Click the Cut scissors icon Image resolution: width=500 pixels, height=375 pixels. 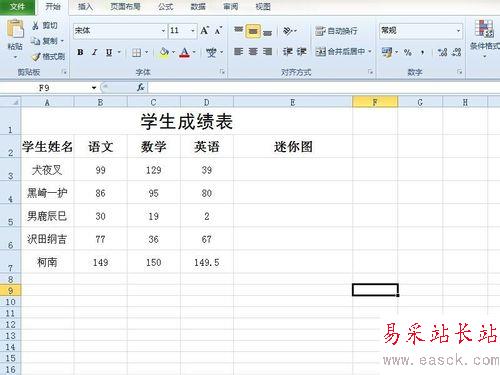pyautogui.click(x=35, y=26)
